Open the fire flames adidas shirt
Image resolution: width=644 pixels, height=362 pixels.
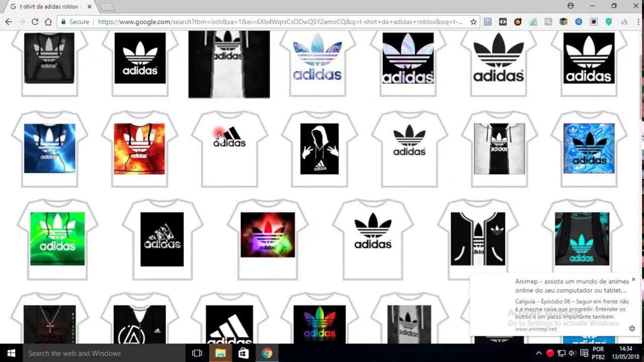(x=139, y=148)
